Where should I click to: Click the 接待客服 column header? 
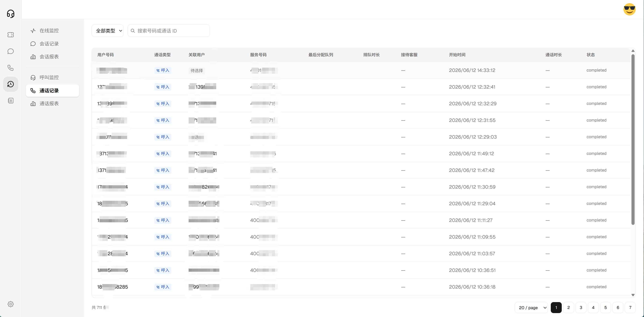click(409, 55)
